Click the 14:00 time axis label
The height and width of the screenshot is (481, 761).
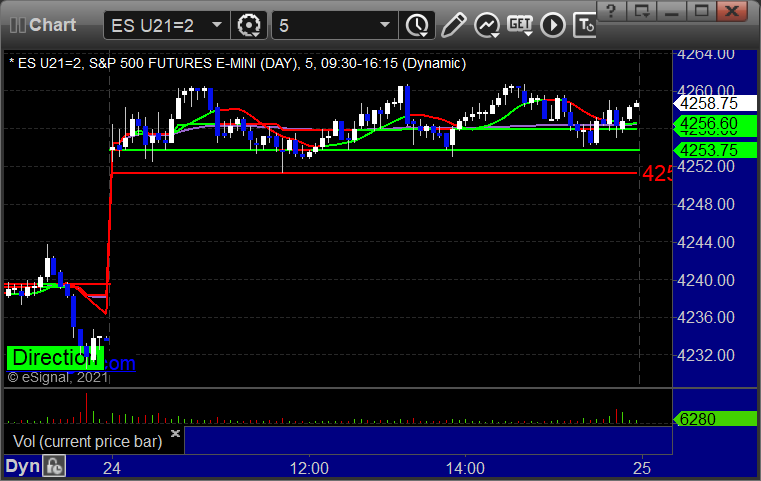(x=465, y=468)
